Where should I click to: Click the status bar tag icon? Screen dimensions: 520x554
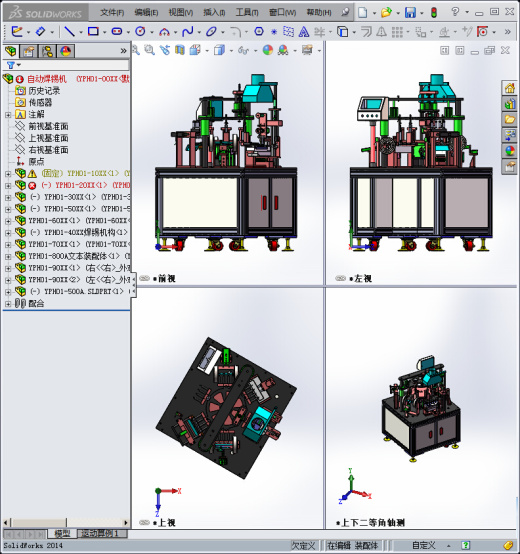[508, 545]
